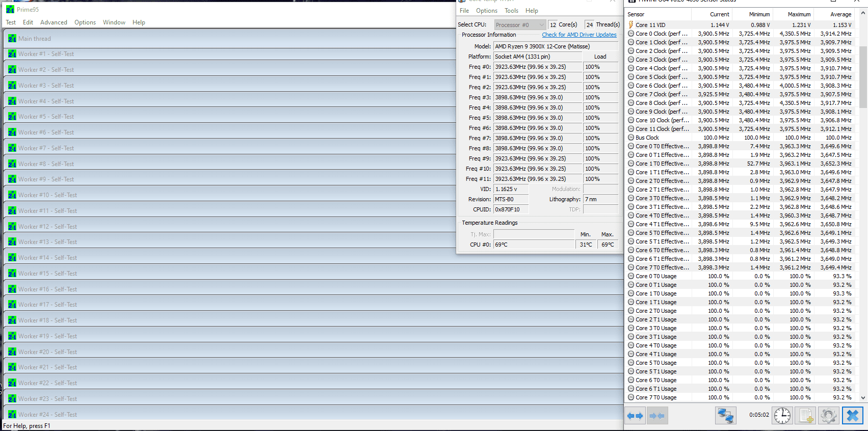Open Core Temp Tools menu
This screenshot has height=431, width=868.
coord(511,11)
